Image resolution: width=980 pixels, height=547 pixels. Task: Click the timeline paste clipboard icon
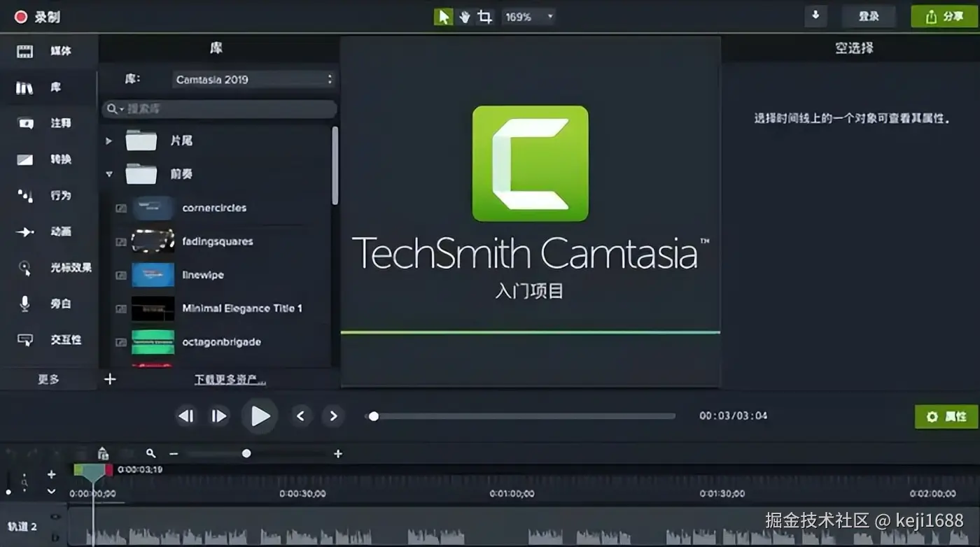(103, 453)
